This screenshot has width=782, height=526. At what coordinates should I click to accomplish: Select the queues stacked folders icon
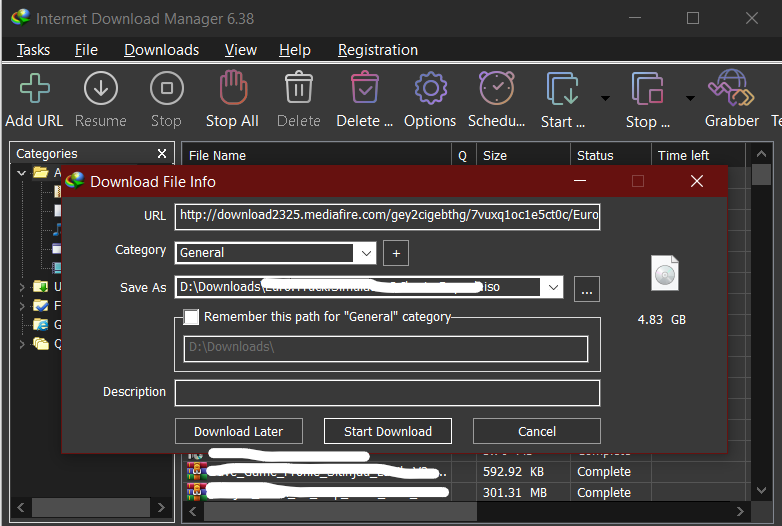(40, 344)
